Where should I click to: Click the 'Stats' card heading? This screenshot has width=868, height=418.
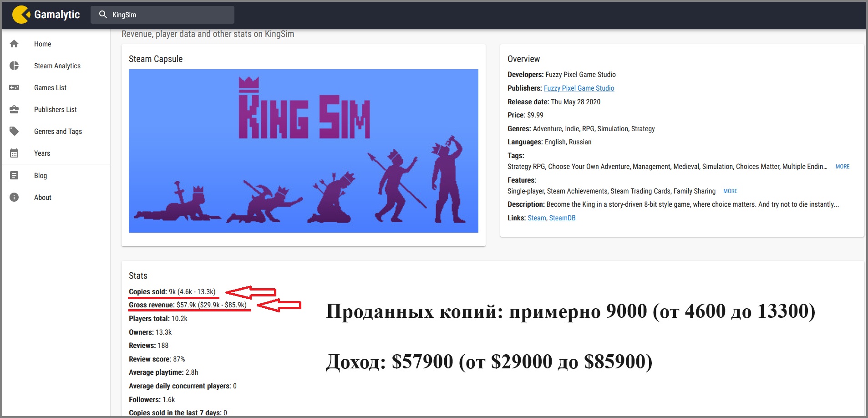[138, 275]
